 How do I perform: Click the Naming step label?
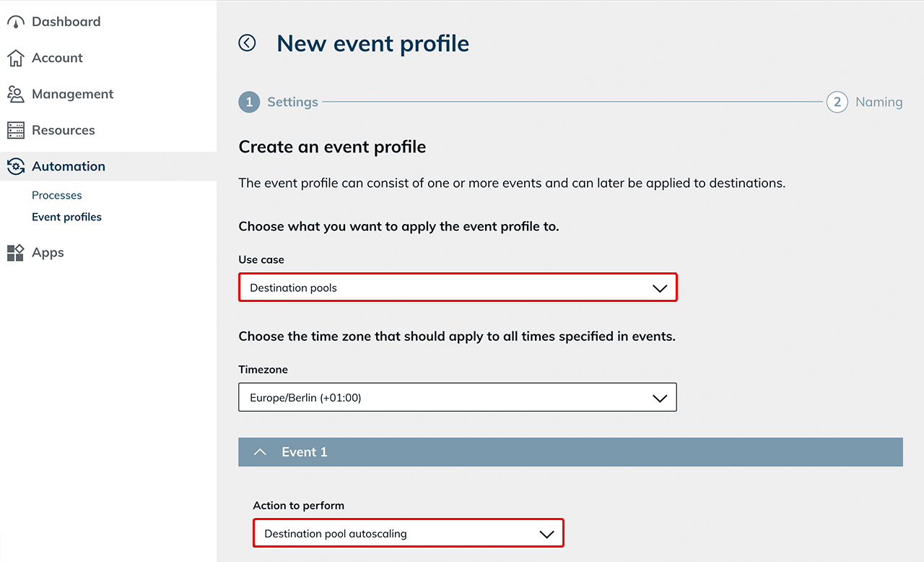point(879,103)
